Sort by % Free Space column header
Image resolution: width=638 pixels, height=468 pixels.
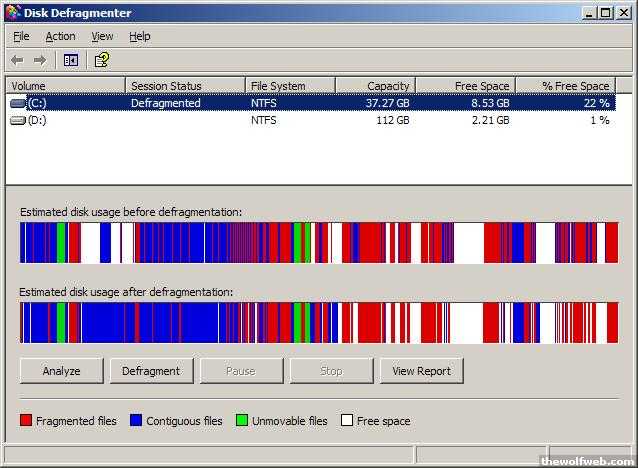coord(566,85)
